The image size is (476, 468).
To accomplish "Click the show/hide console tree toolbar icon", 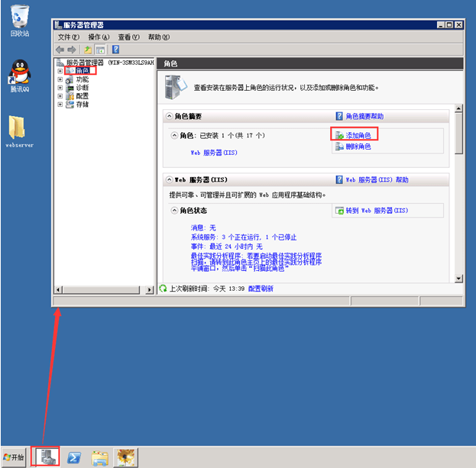I will coord(99,49).
